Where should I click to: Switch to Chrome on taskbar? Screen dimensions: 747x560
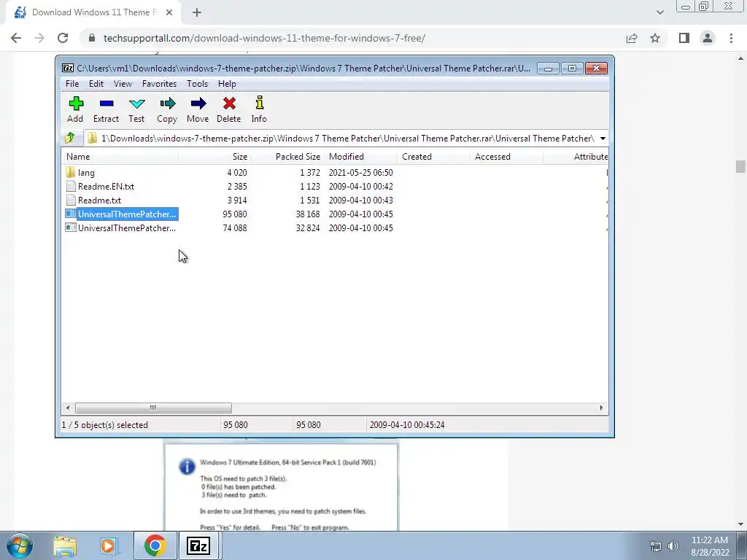[x=155, y=545]
